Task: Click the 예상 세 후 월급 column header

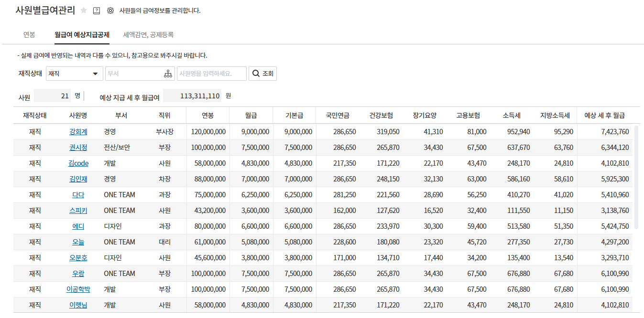Action: (x=604, y=116)
